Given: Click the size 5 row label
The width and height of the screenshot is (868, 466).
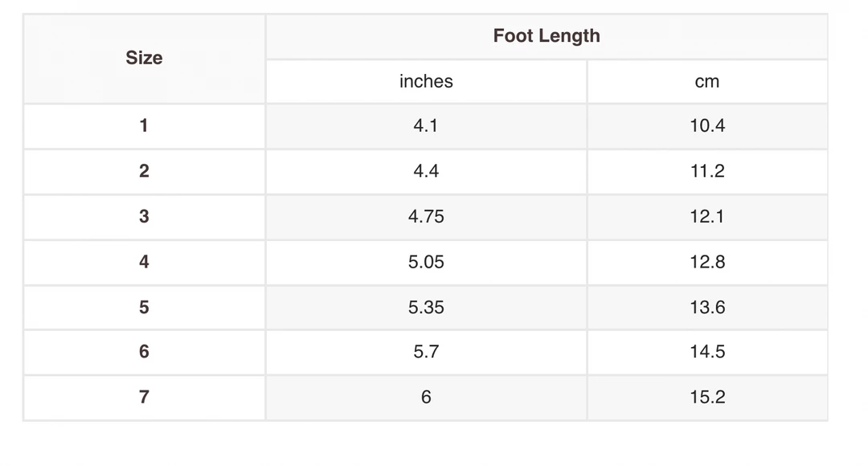Looking at the screenshot, I should [144, 307].
